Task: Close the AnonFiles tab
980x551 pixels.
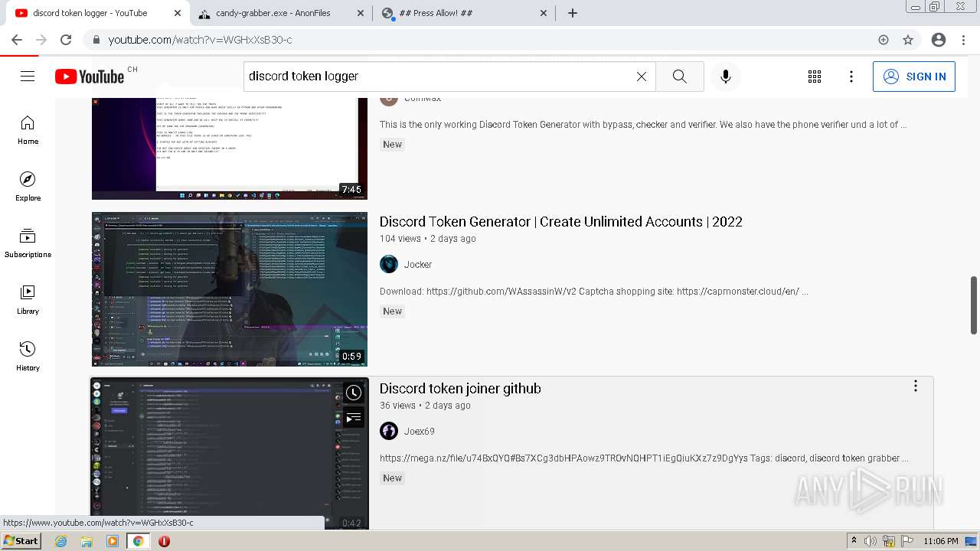Action: [361, 13]
